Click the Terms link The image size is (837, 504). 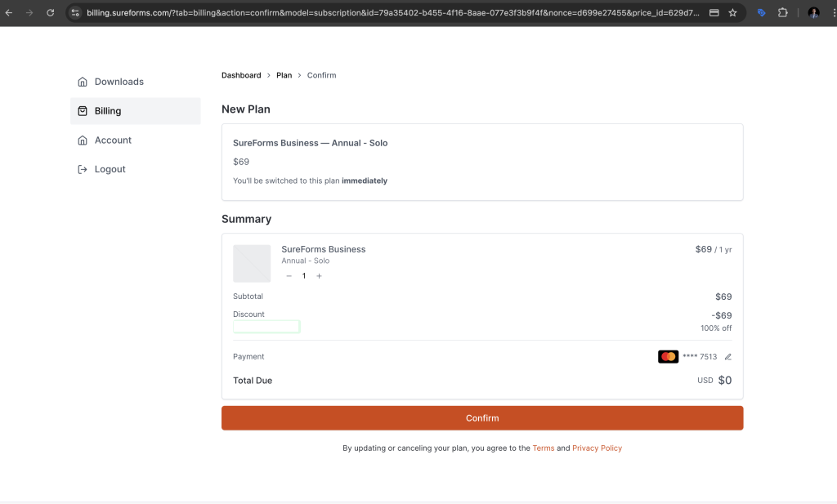[x=544, y=448]
